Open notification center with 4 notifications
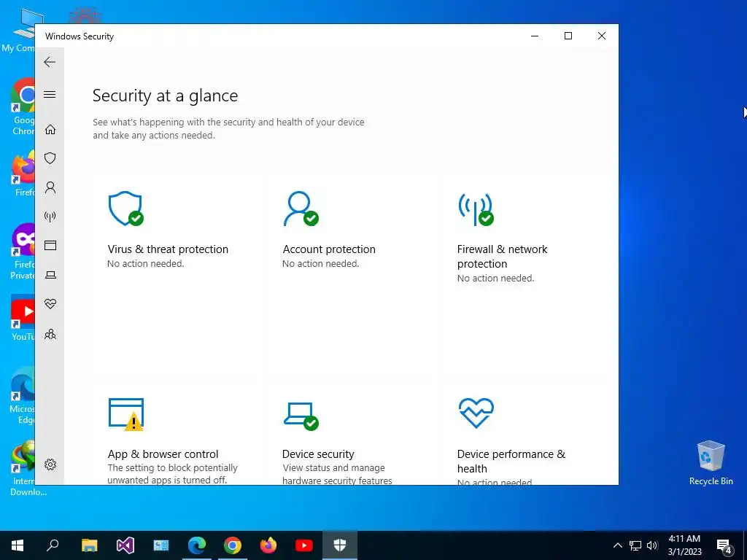747x560 pixels. [x=724, y=546]
